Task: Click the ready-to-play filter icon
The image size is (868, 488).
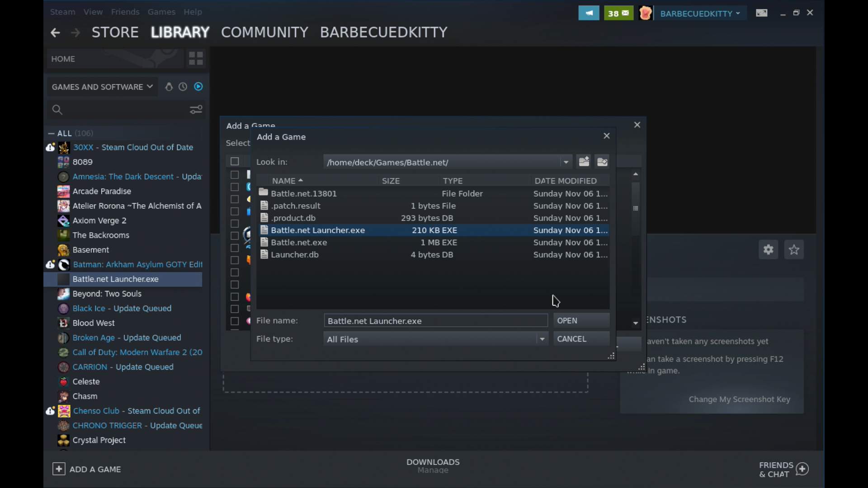Action: [x=198, y=87]
